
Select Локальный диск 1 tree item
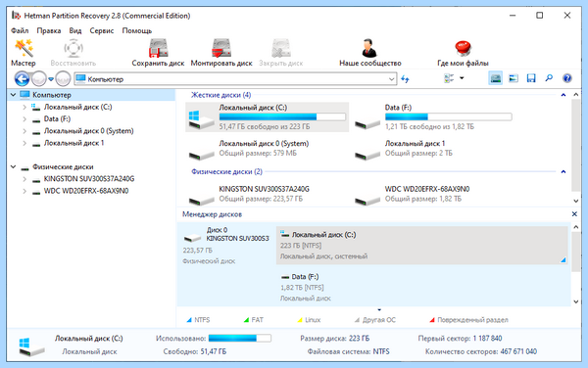73,143
